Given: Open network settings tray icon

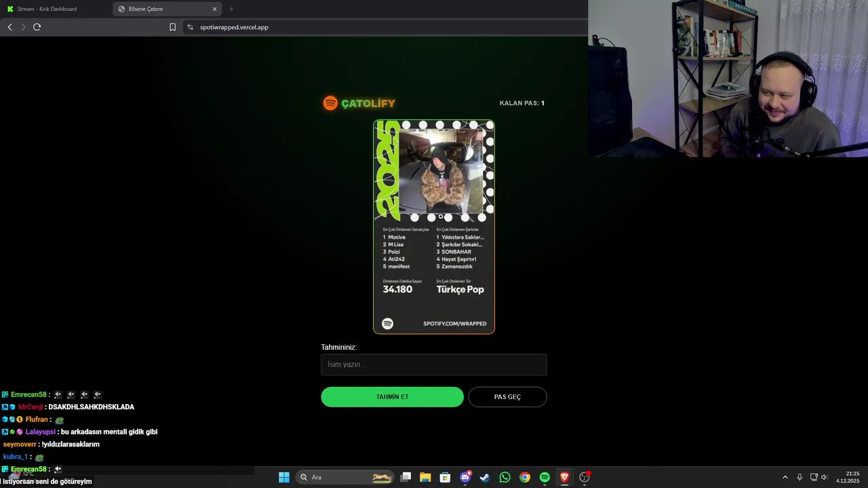Looking at the screenshot, I should click(x=814, y=477).
